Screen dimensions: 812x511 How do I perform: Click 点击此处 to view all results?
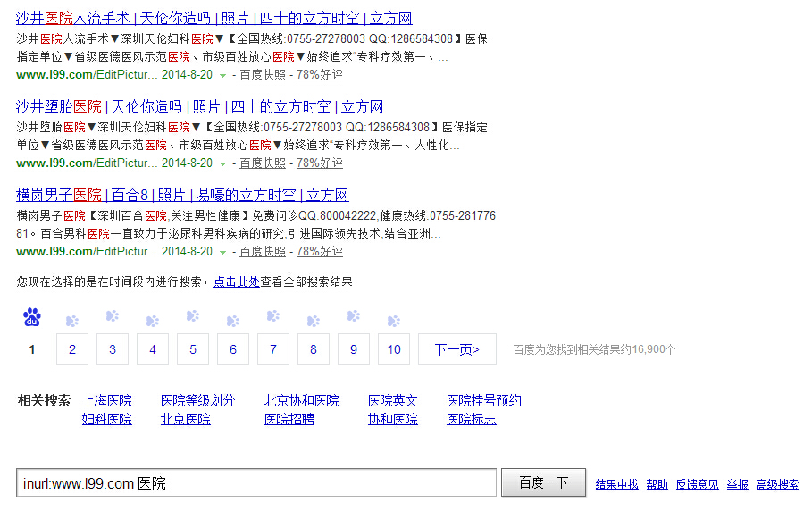click(237, 281)
